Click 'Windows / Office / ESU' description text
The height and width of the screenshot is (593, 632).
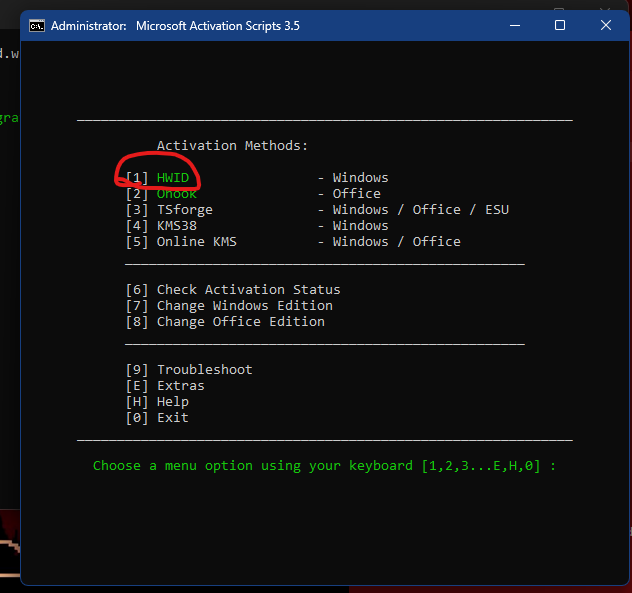coord(421,210)
